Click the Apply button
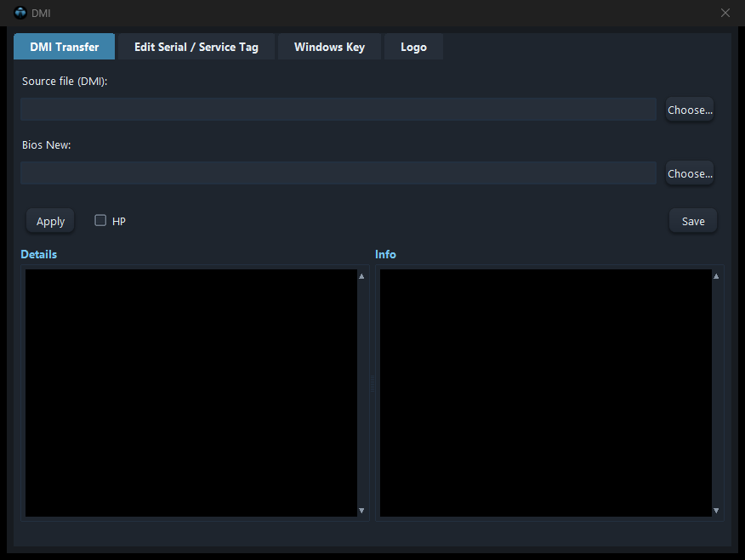The width and height of the screenshot is (745, 560). point(50,221)
